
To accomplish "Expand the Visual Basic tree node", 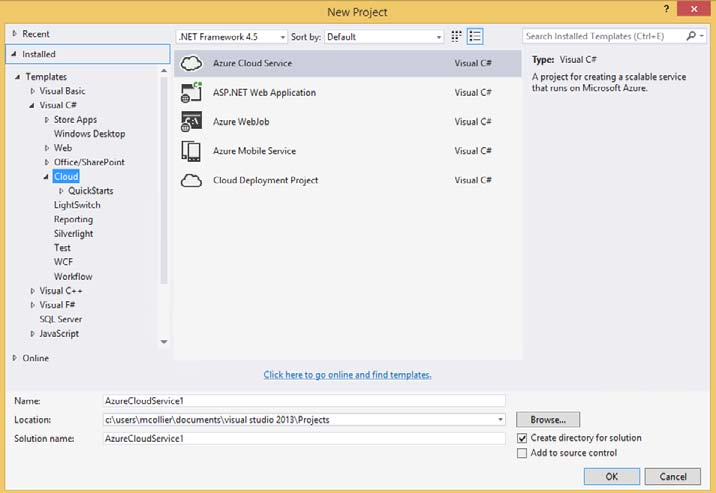I will click(x=31, y=91).
